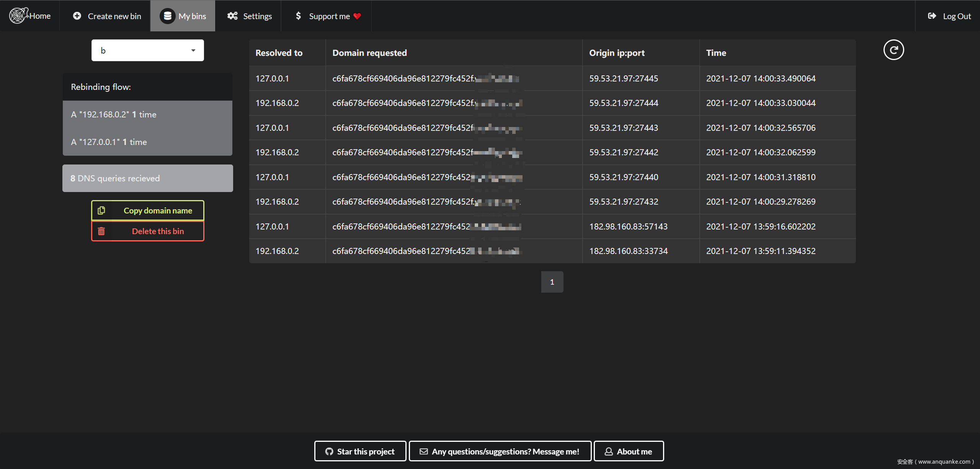
Task: Go to the Create new bin page
Action: pos(114,16)
